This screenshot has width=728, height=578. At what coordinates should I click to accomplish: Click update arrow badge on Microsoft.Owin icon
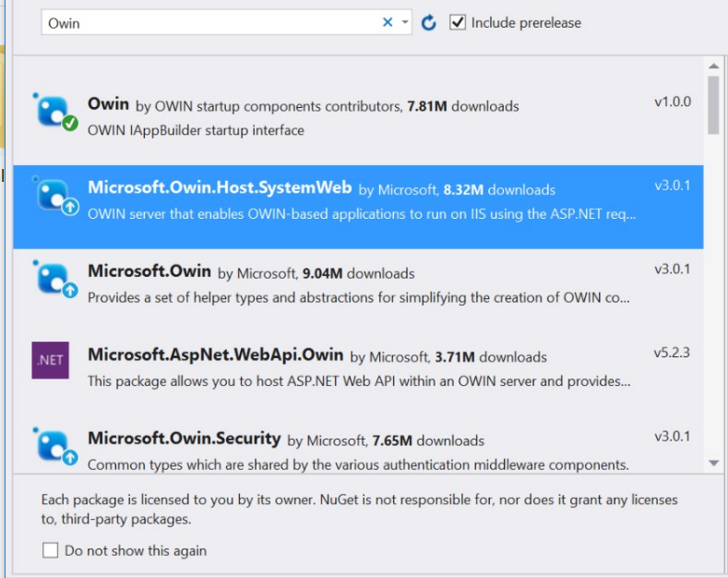click(69, 292)
